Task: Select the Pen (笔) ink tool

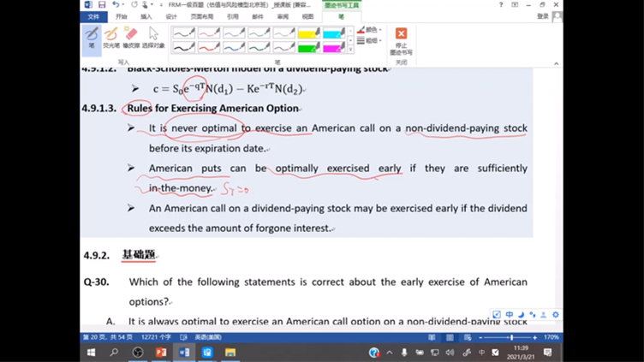Action: point(92,40)
